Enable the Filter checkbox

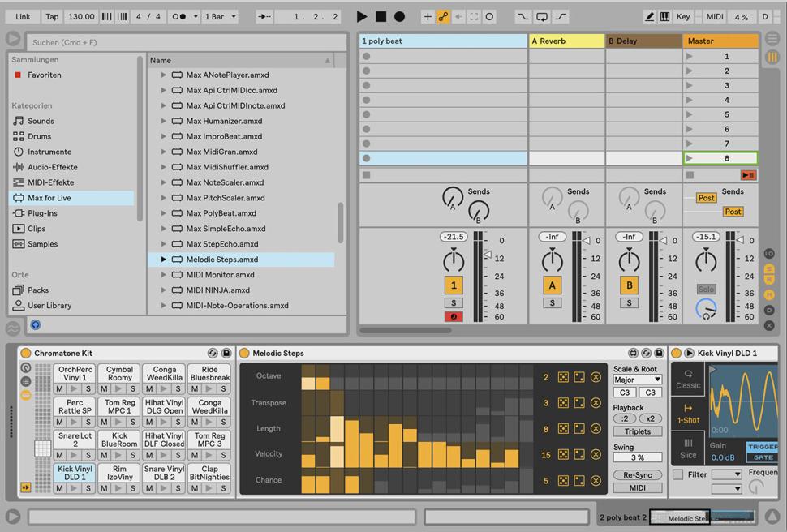click(x=677, y=474)
